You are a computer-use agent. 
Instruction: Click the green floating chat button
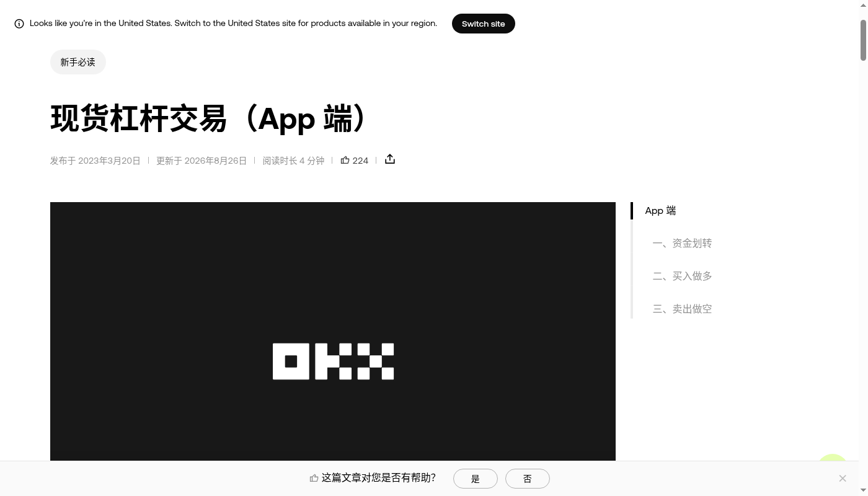click(x=833, y=458)
